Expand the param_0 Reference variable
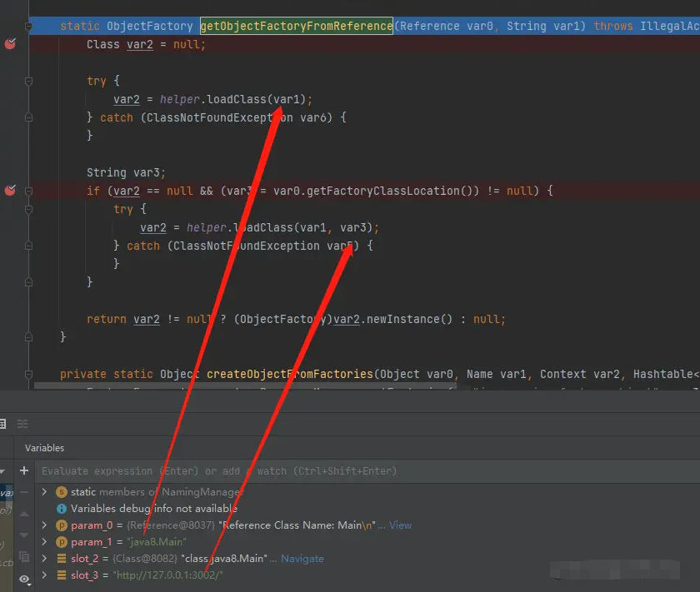Screen dimensions: 700x592 tap(45, 525)
